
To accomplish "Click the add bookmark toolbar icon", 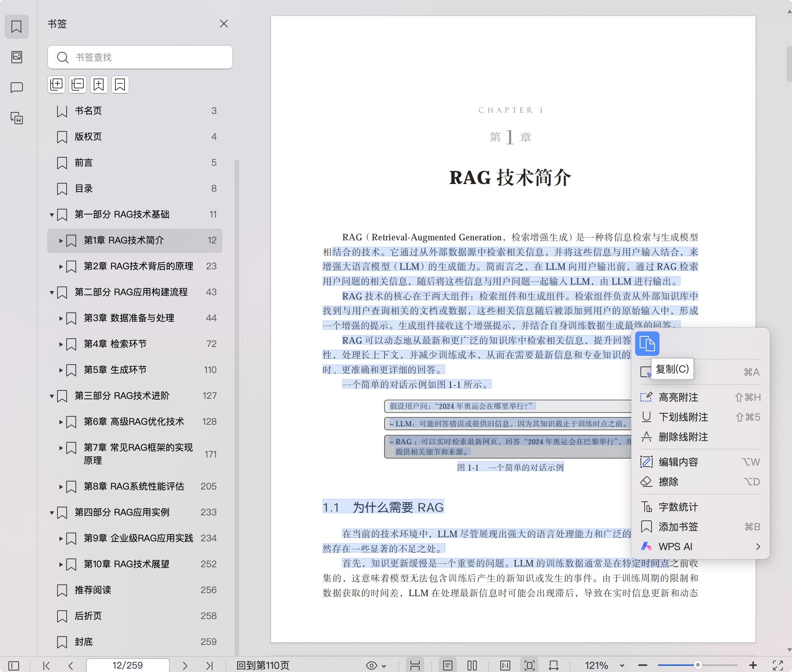I will (99, 85).
